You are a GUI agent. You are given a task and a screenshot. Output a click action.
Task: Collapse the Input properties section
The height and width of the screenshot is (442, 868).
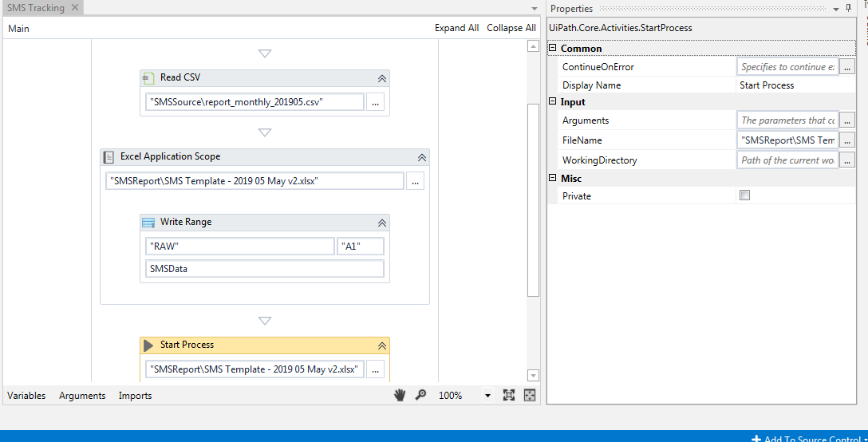552,101
